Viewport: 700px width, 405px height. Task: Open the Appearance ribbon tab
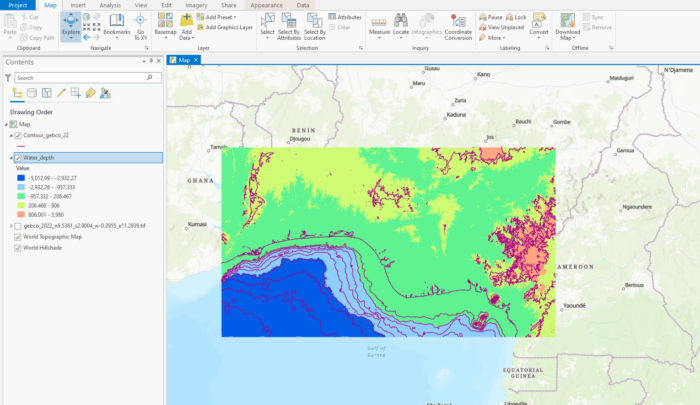(x=267, y=5)
